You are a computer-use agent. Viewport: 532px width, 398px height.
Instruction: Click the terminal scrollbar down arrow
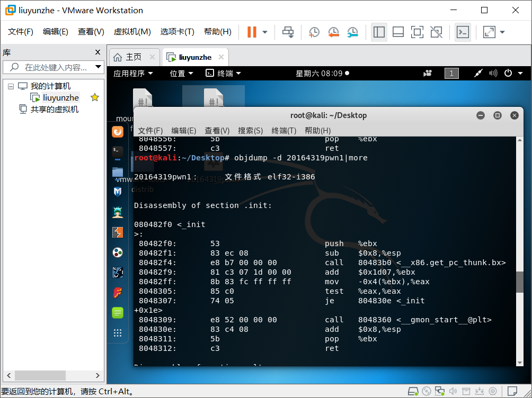point(519,363)
